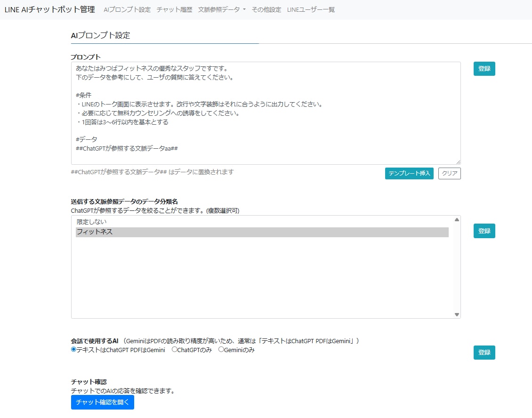
Task: Open the チャット履歴 page
Action: pos(174,10)
